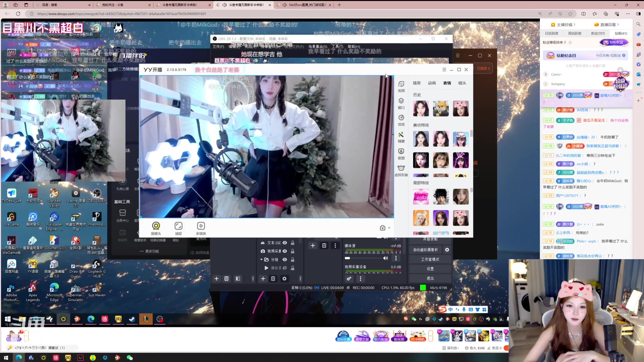This screenshot has width=644, height=362.
Task: Open the 美颜 beauty panel in YY开播
Action: [401, 86]
